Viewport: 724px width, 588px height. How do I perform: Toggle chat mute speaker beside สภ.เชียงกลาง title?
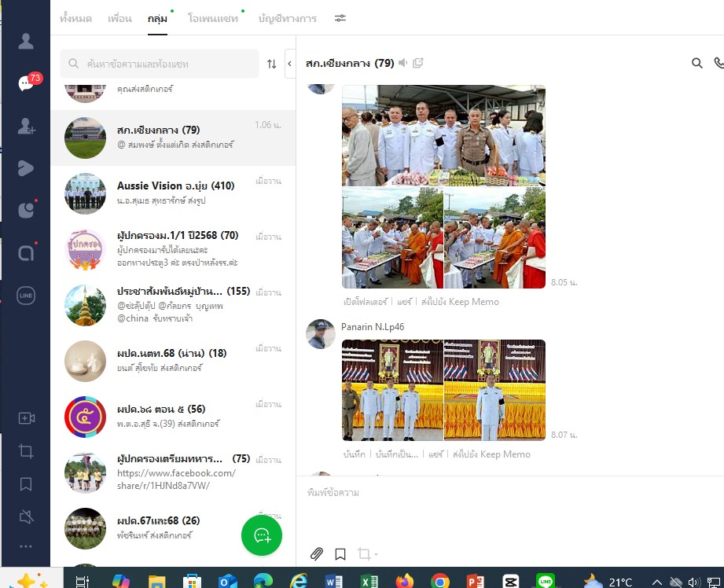pyautogui.click(x=403, y=63)
